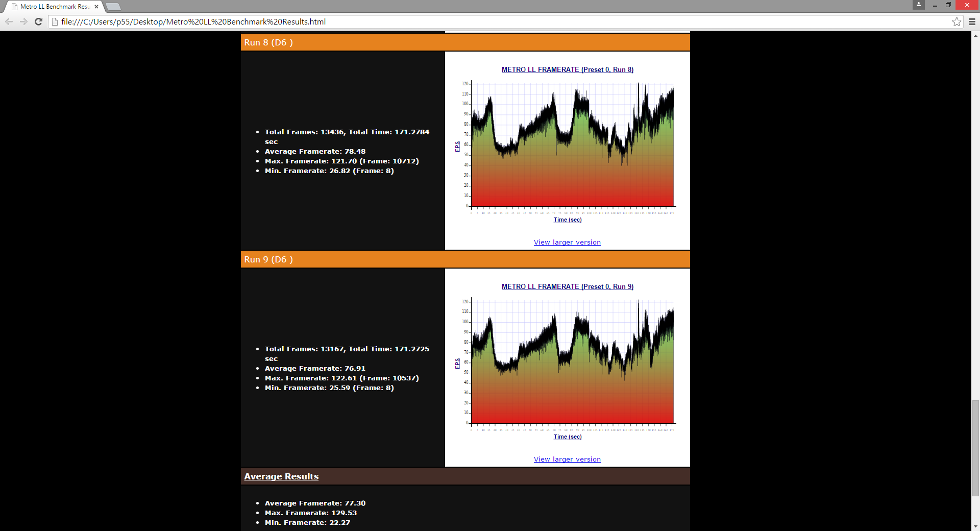Click overall Min. Framerate 22.27 text
The image size is (980, 531).
click(x=307, y=523)
